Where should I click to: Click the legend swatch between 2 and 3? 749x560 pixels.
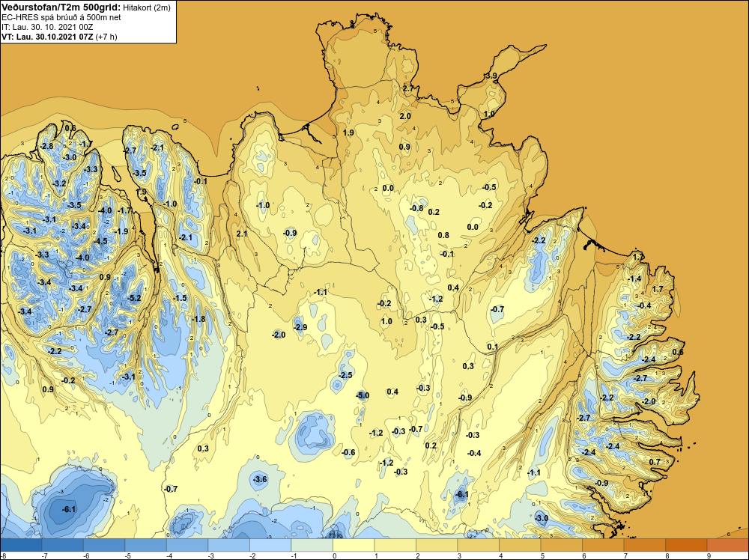point(437,545)
